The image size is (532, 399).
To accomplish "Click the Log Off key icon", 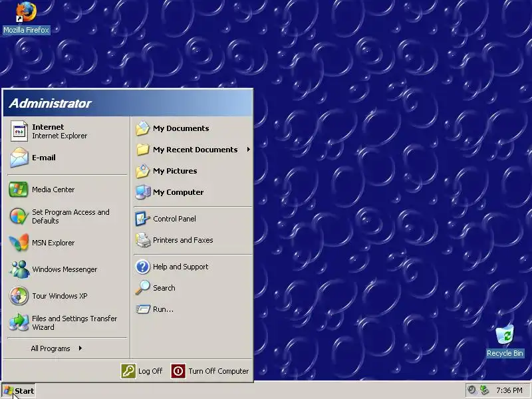I will pos(128,371).
